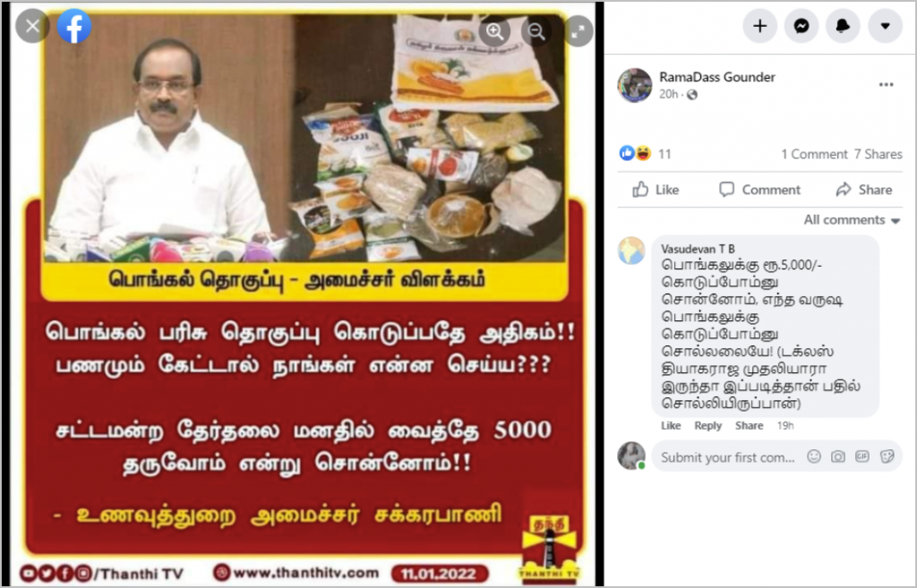Click the comment input field
The height and width of the screenshot is (588, 917).
pos(728,457)
